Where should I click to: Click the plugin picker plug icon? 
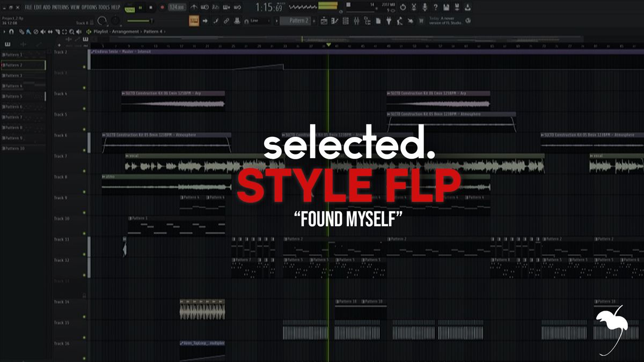point(388,21)
